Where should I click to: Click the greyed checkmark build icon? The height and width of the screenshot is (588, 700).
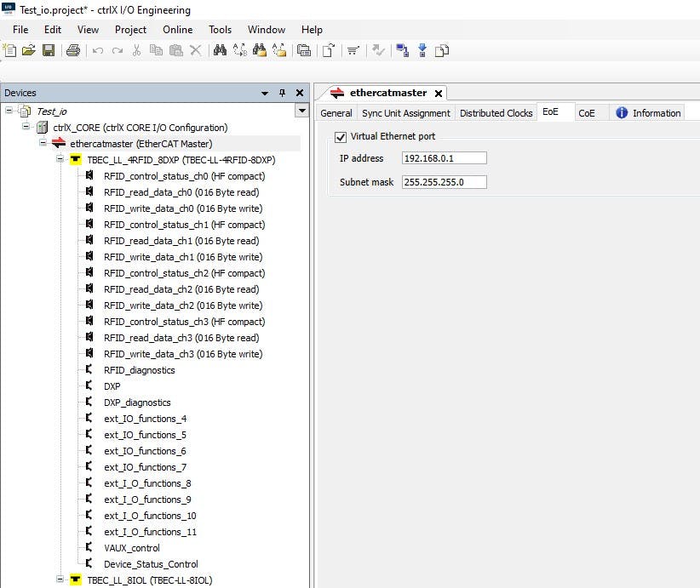click(x=378, y=50)
